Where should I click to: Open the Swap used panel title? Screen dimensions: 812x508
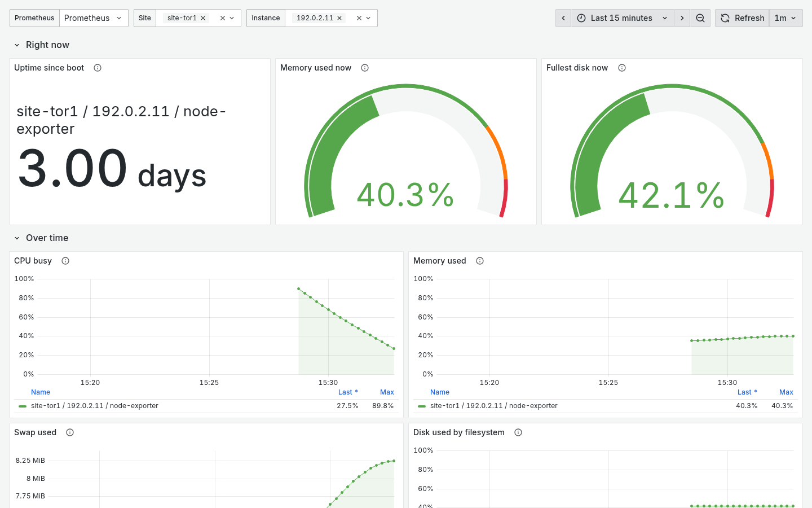[35, 432]
